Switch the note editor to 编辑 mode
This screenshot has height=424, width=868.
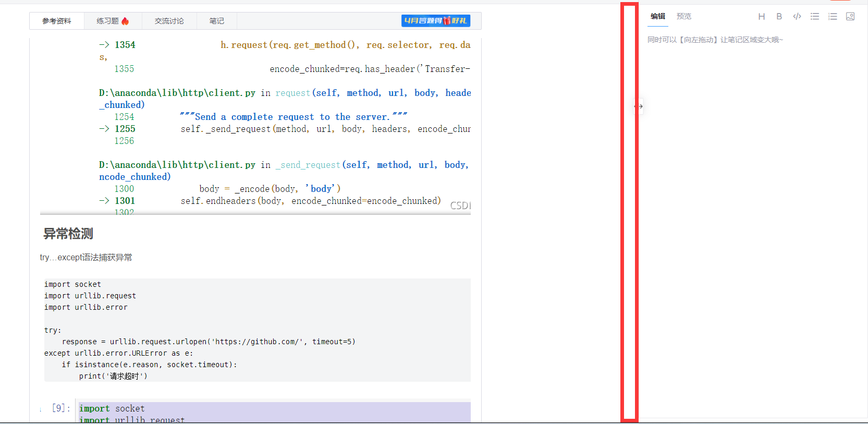(658, 16)
